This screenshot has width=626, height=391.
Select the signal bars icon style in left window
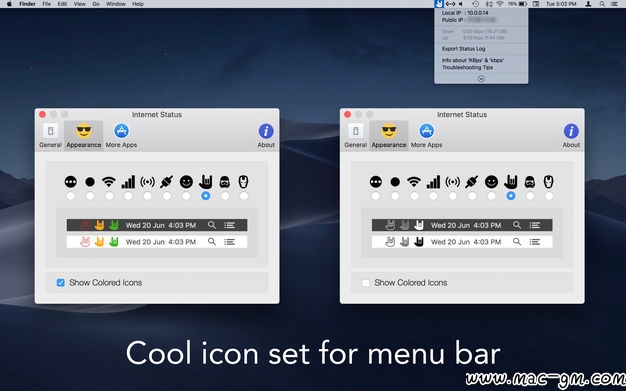[x=128, y=182]
